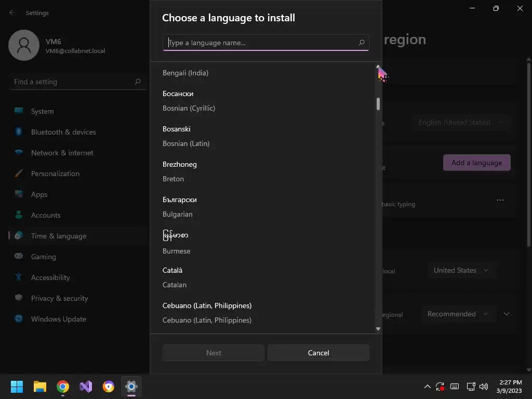Select Burmese language entry

coord(263,242)
